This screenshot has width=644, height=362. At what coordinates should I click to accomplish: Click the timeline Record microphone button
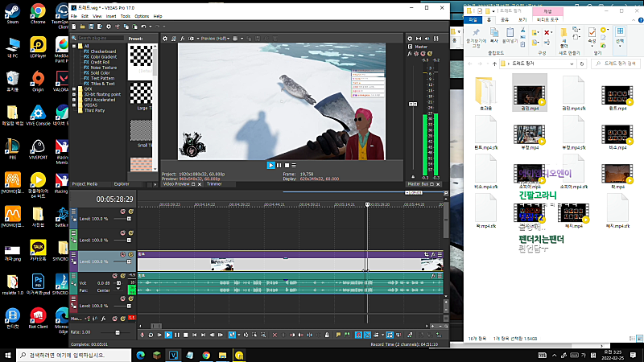click(x=142, y=335)
